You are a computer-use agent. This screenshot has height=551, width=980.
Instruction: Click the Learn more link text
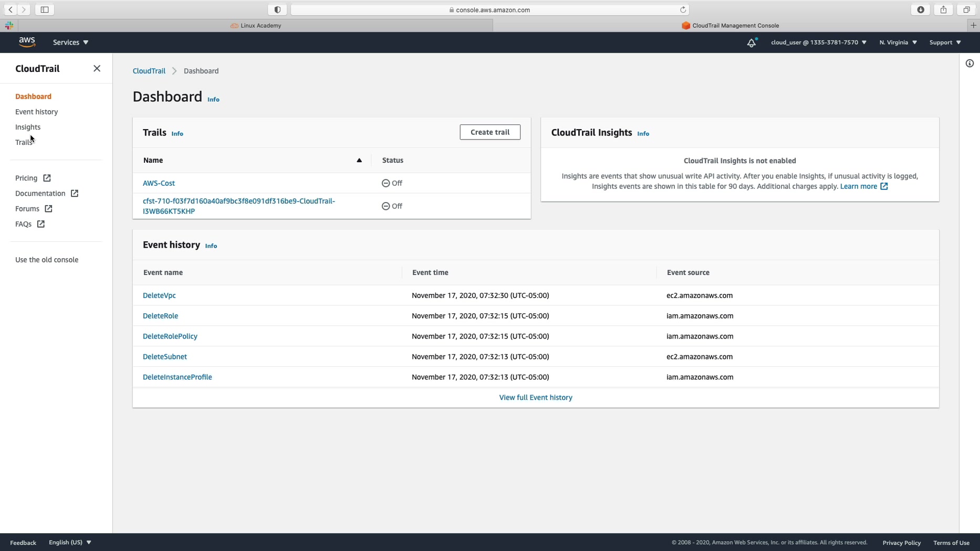[x=858, y=186]
